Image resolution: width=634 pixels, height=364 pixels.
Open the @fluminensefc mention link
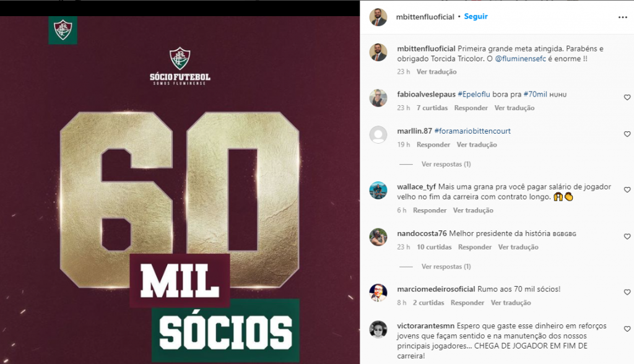pyautogui.click(x=520, y=59)
